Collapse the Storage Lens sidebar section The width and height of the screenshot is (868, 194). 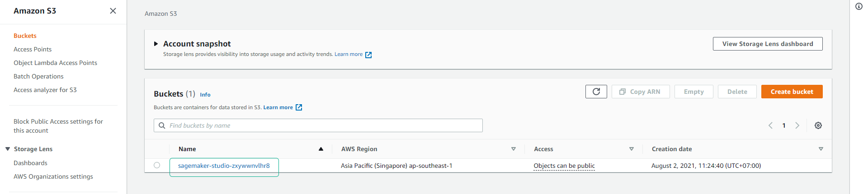tap(8, 149)
